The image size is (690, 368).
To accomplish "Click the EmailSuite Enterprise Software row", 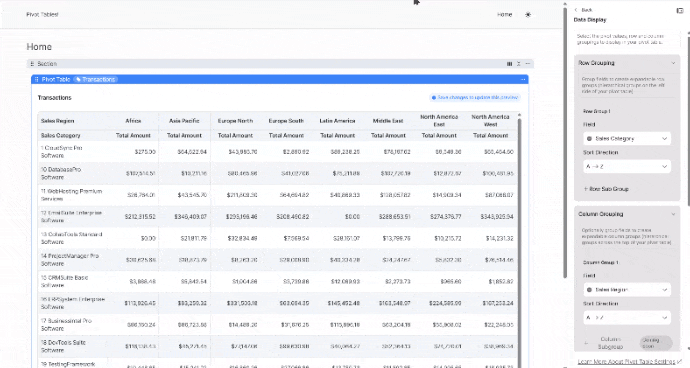I will pyautogui.click(x=277, y=217).
